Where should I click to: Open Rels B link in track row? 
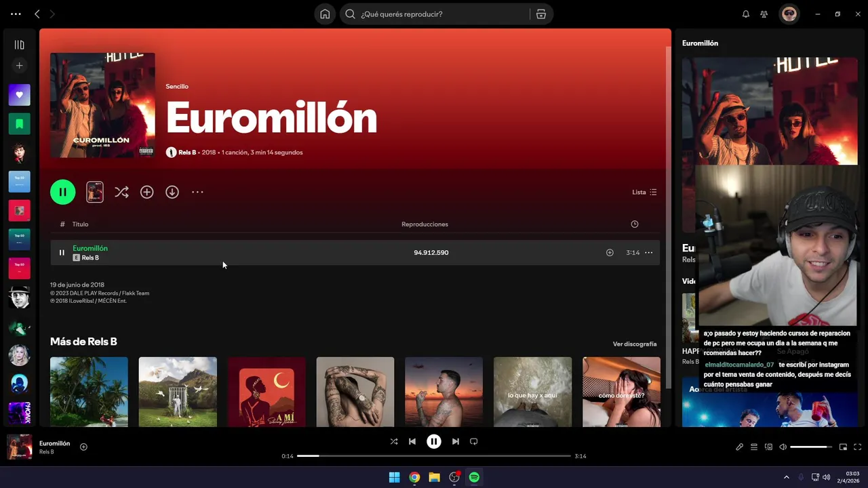tap(90, 258)
